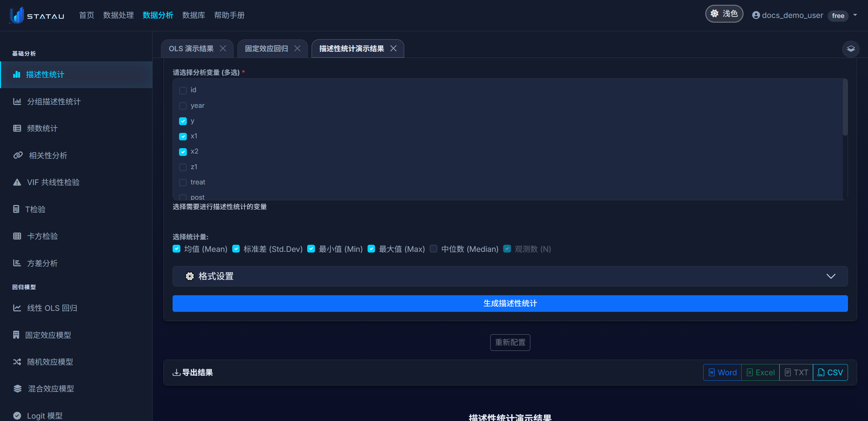Click the 混合效应模型 layers icon

tap(18, 388)
